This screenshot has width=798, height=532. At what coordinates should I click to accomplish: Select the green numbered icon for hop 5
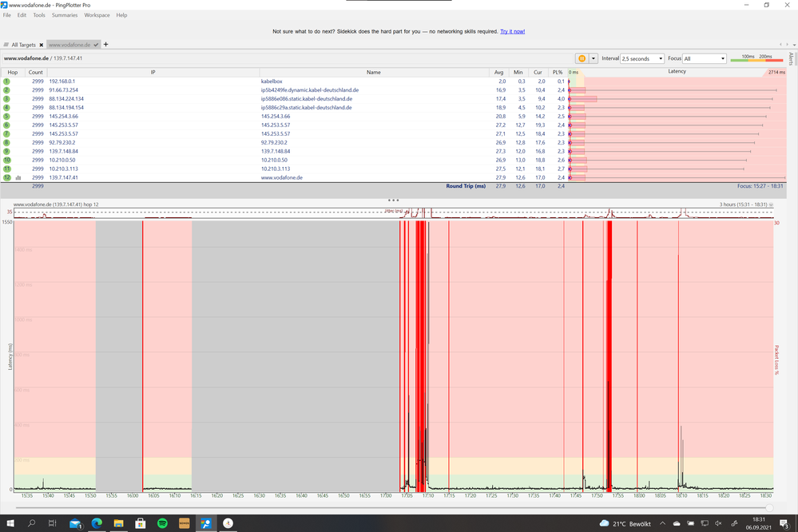6,116
